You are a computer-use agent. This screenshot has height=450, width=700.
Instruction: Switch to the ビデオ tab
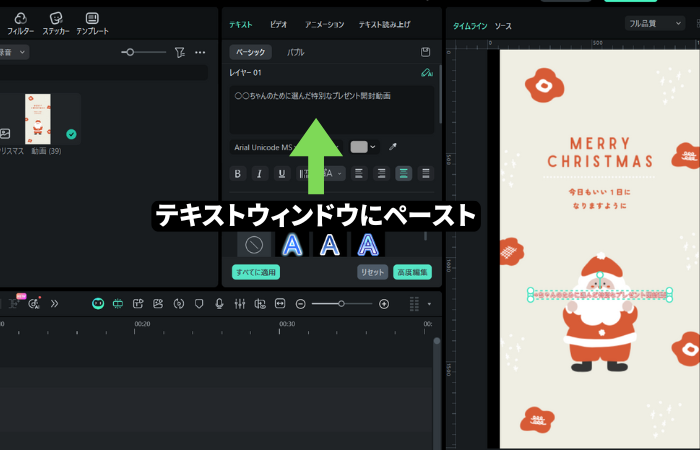coord(279,25)
